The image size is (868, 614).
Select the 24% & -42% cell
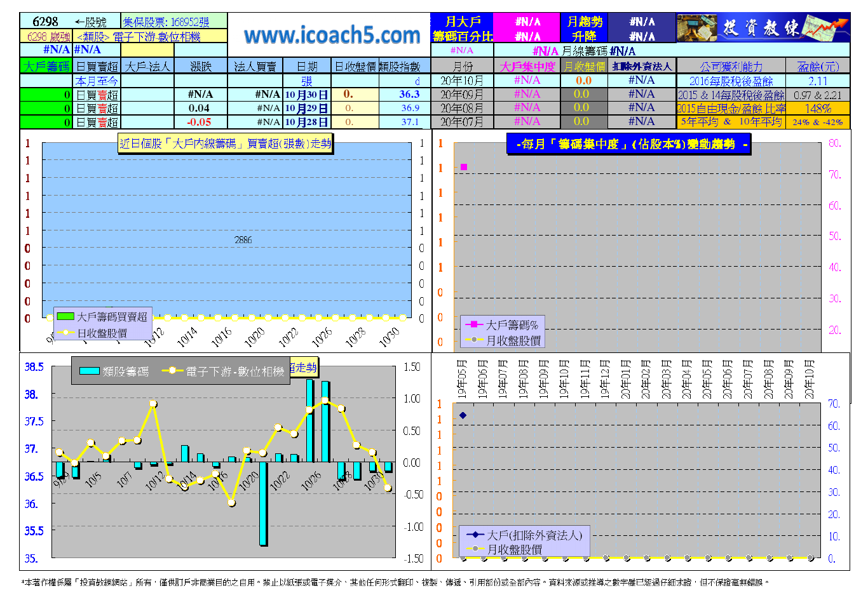pyautogui.click(x=818, y=122)
